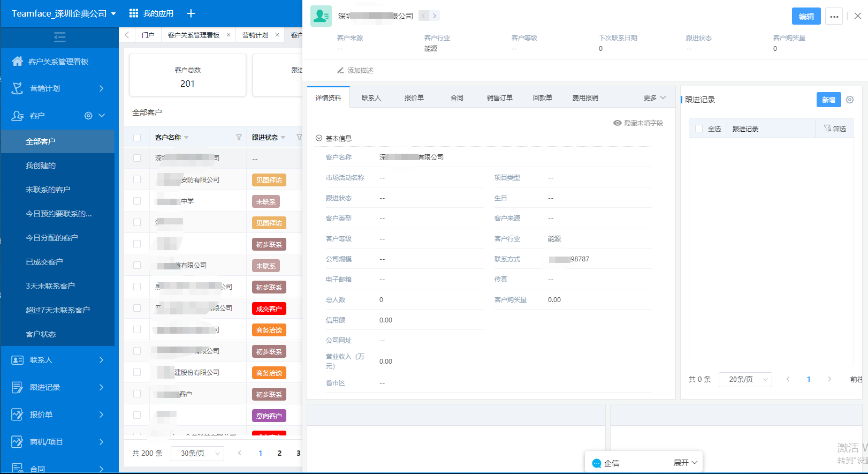The width and height of the screenshot is (868, 474).
Task: Click the 联系人 sidebar icon
Action: coord(18,360)
